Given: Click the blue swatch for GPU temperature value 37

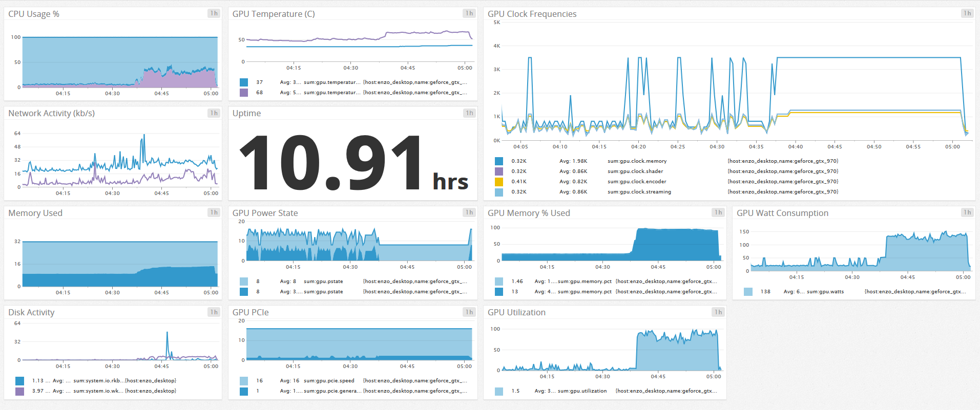Looking at the screenshot, I should [244, 82].
